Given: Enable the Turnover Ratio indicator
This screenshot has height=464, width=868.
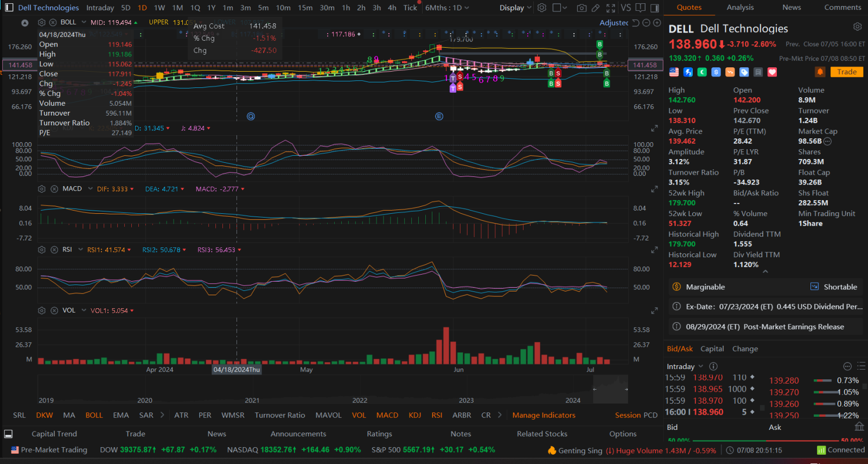Looking at the screenshot, I should (280, 415).
